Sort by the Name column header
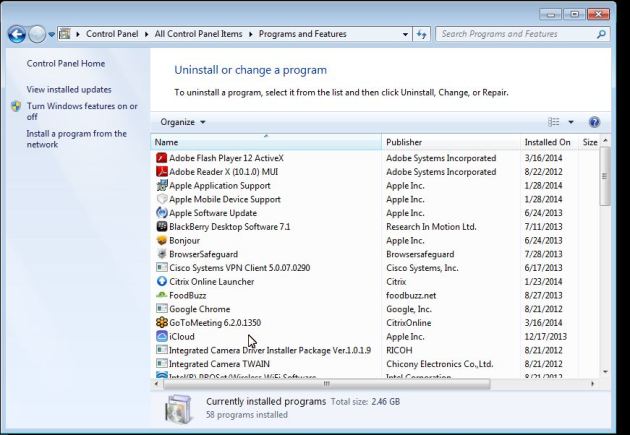This screenshot has height=435, width=630. [266, 142]
